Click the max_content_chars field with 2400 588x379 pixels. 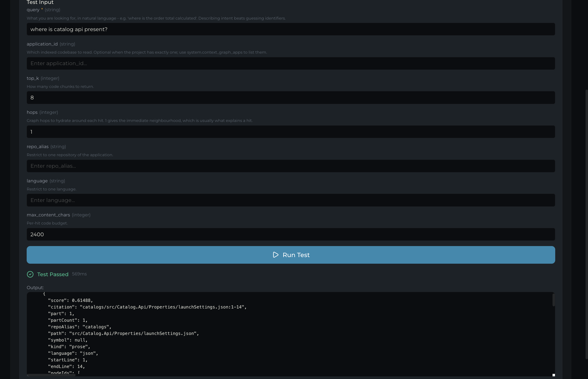click(x=291, y=234)
